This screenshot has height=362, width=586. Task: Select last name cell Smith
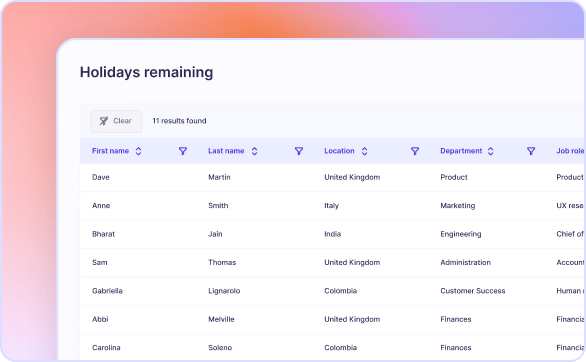(x=218, y=206)
